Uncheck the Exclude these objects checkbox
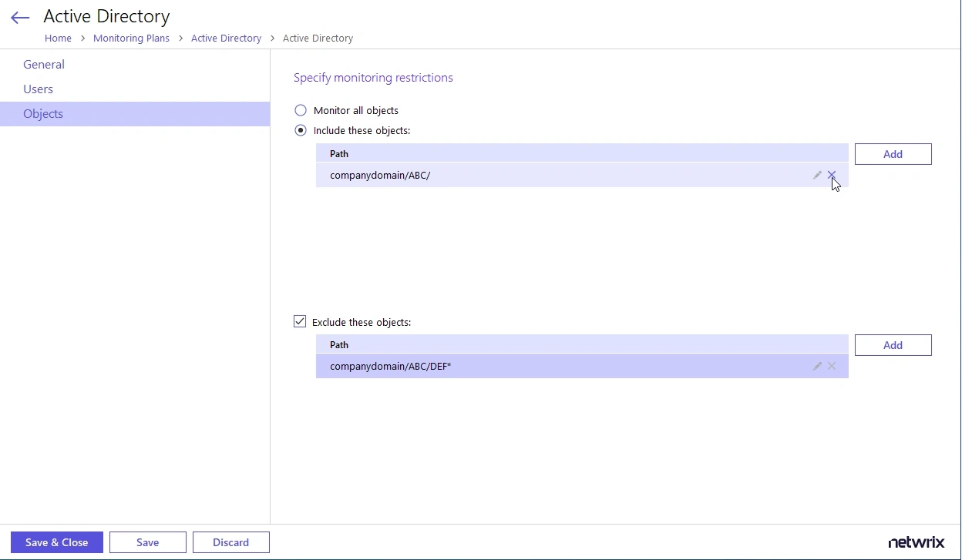The height and width of the screenshot is (560, 962). click(x=300, y=321)
